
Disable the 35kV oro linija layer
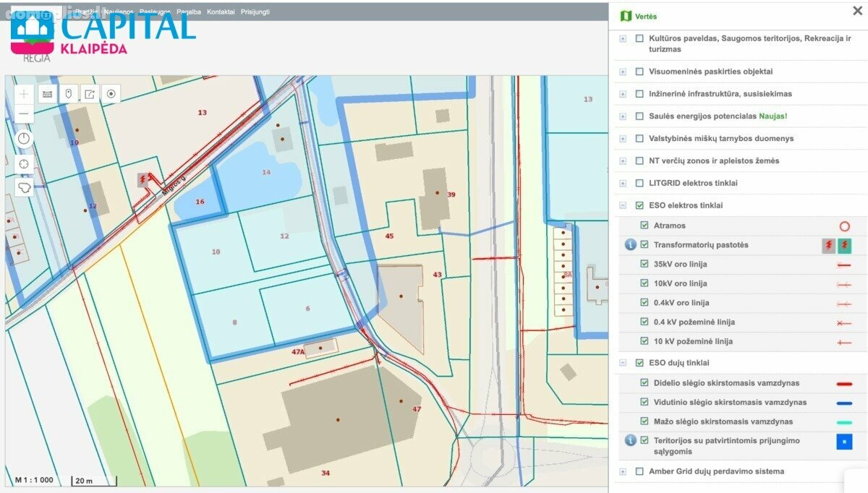(x=644, y=264)
